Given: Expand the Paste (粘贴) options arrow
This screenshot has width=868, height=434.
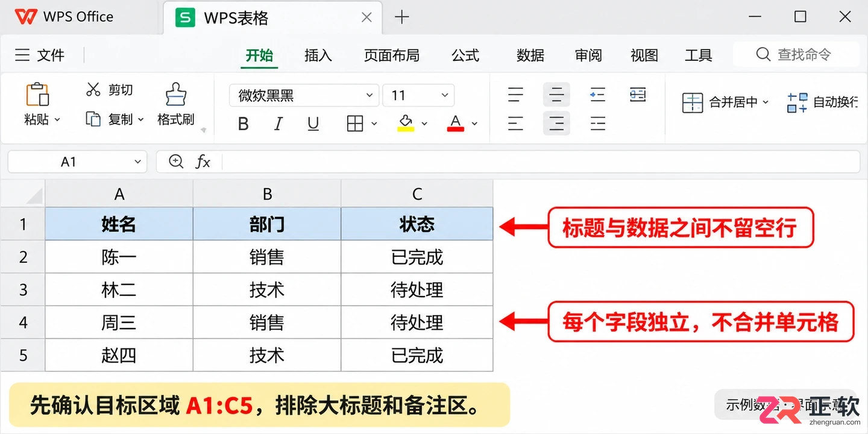Looking at the screenshot, I should click(58, 119).
